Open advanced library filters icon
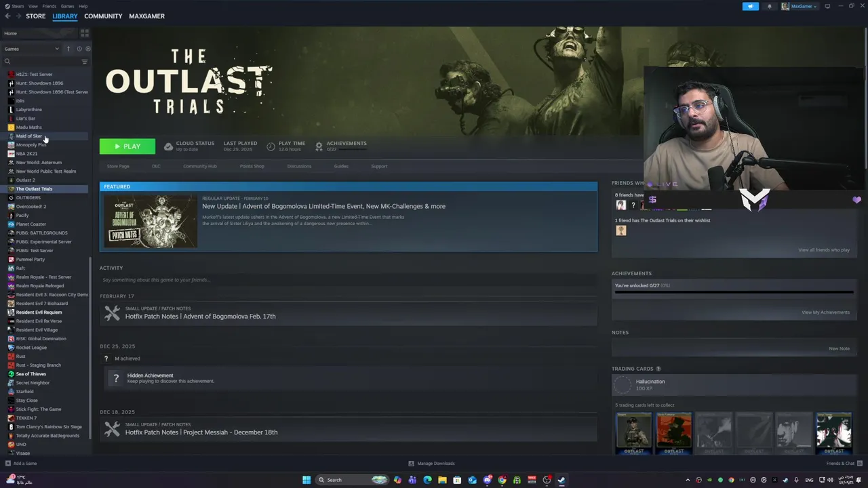Viewport: 868px width, 488px height. 85,62
